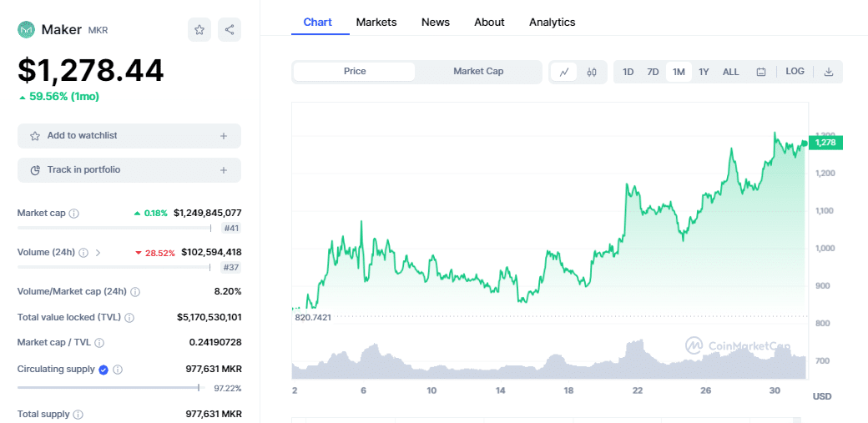This screenshot has width=868, height=423.
Task: Click plus sign on Add to watchlist
Action: click(224, 136)
